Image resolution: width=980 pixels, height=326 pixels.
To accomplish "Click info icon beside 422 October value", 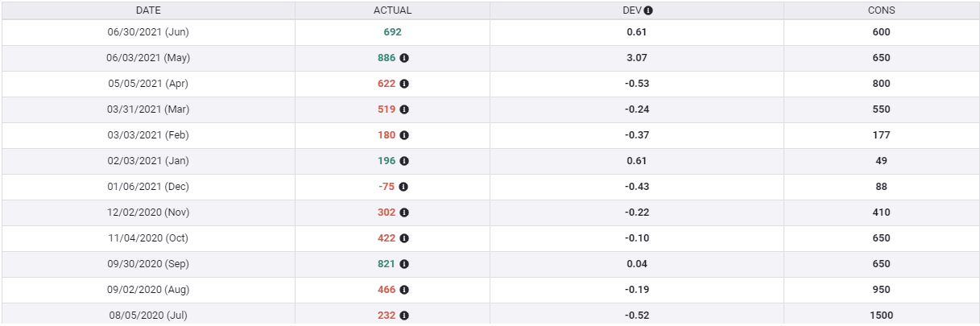I will coord(404,238).
